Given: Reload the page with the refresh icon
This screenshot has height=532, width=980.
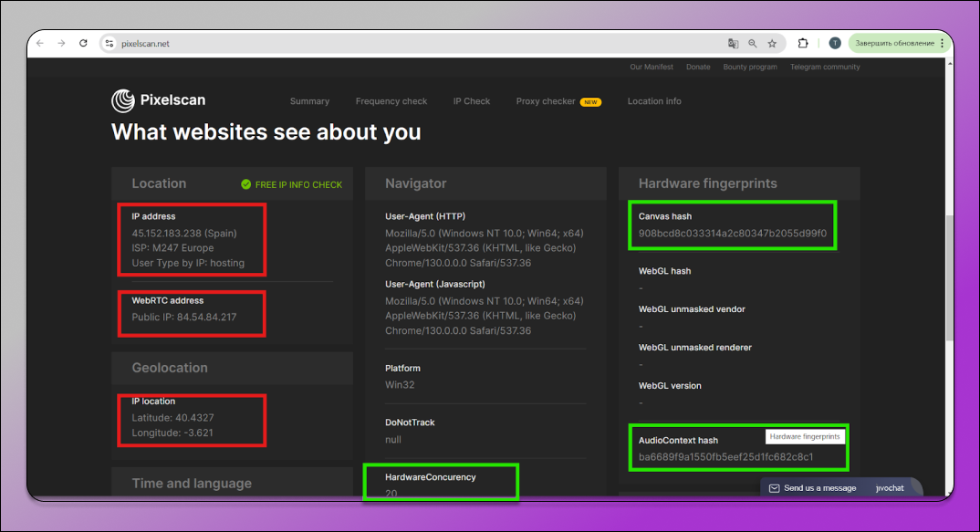Looking at the screenshot, I should 83,43.
